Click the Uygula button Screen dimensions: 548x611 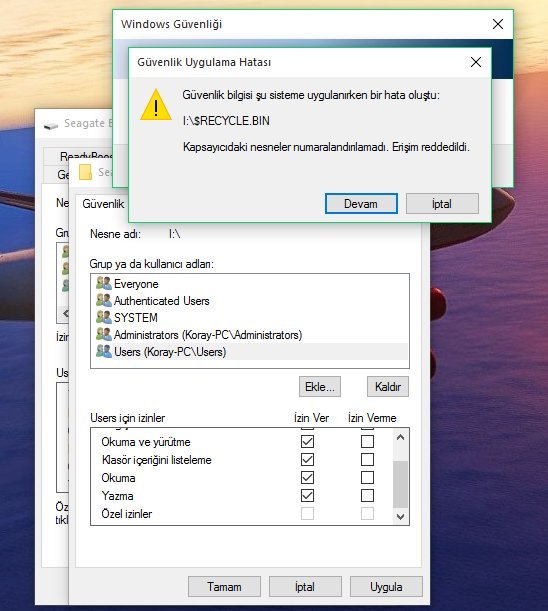pyautogui.click(x=386, y=587)
